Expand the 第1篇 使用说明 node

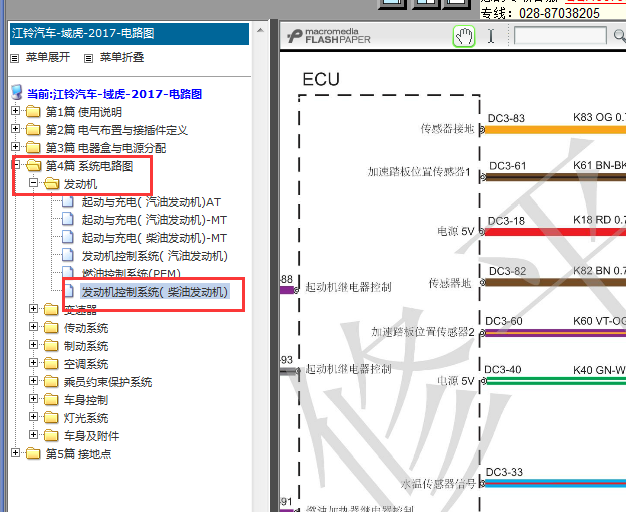15,110
